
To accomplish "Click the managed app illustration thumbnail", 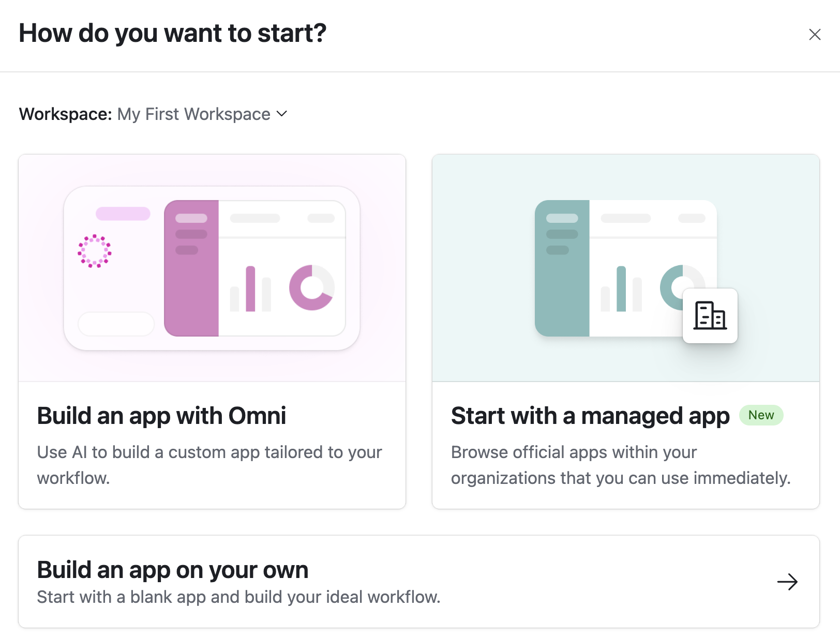I will 626,268.
